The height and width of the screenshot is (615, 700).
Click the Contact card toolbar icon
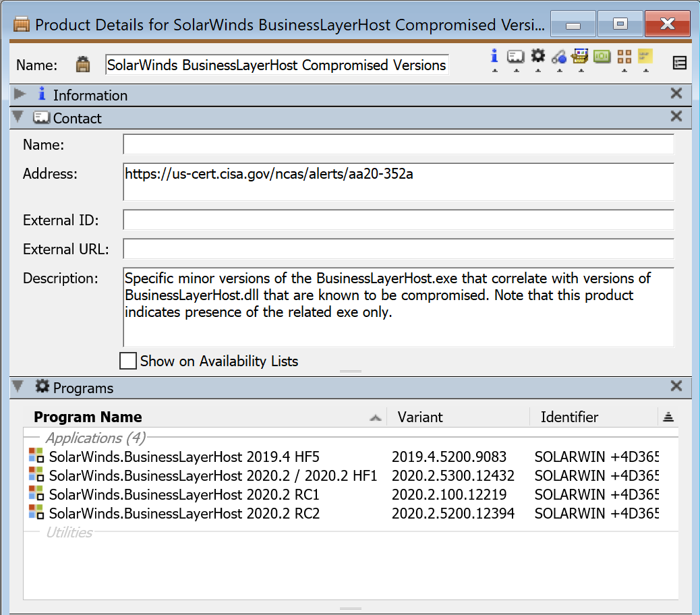point(516,57)
